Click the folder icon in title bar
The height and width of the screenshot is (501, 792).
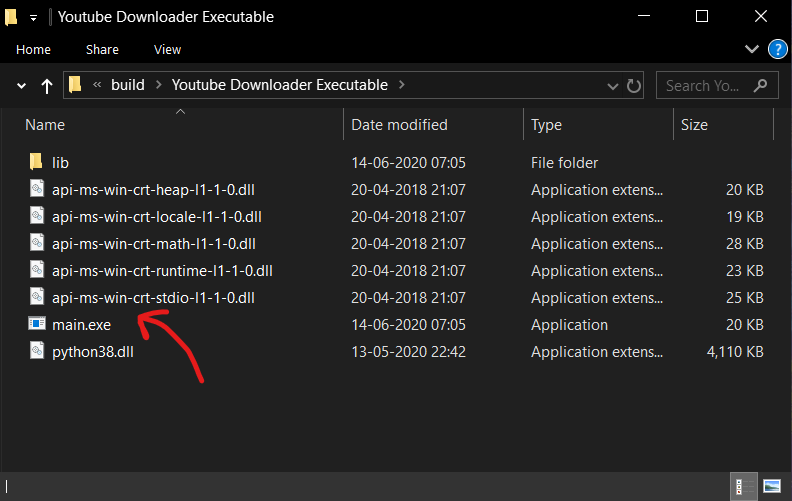(11, 17)
